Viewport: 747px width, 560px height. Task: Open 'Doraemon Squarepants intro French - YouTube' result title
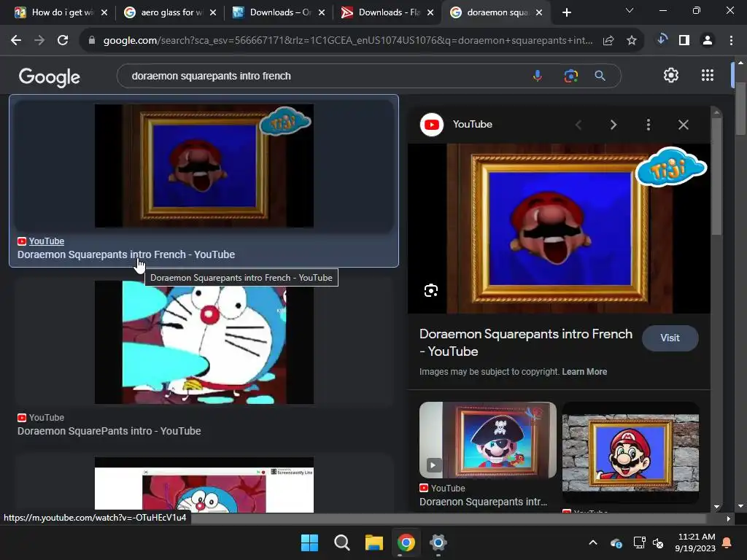point(126,254)
